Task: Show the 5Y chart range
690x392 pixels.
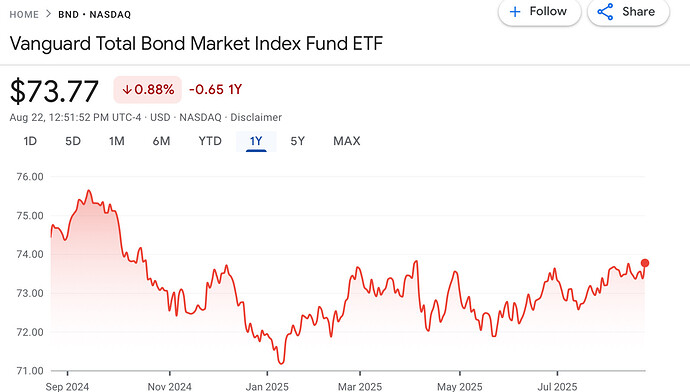Action: point(297,141)
